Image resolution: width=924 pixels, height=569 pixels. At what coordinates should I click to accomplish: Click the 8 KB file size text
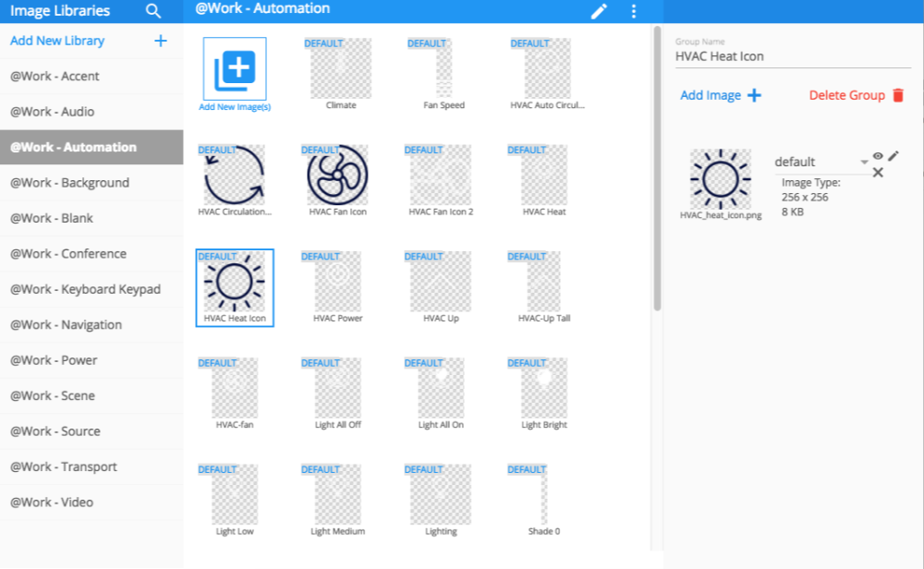(x=793, y=212)
